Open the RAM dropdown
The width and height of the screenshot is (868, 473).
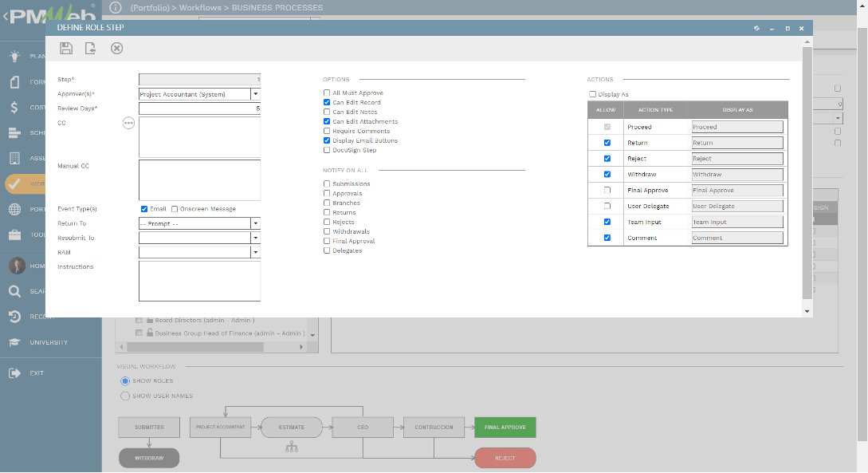click(256, 252)
